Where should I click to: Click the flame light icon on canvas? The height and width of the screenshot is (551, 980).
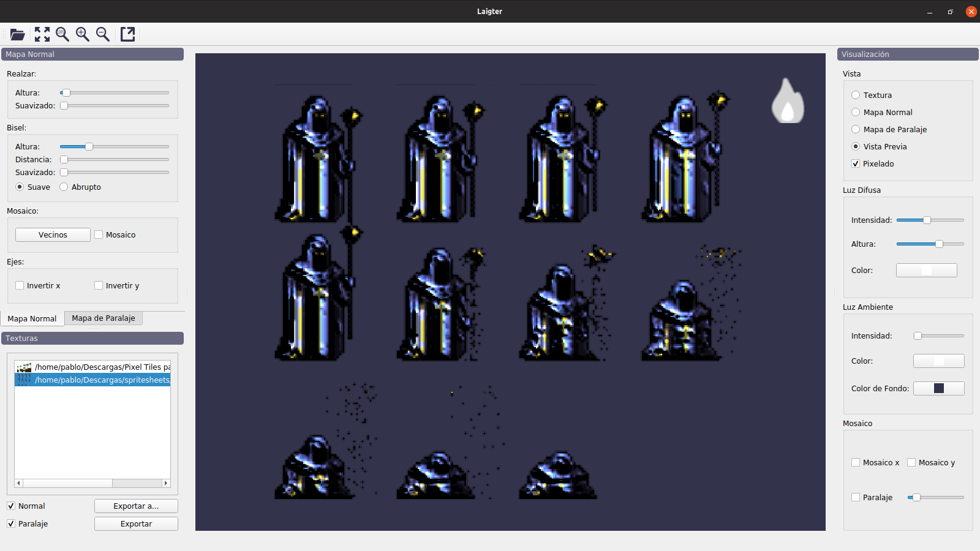click(788, 100)
